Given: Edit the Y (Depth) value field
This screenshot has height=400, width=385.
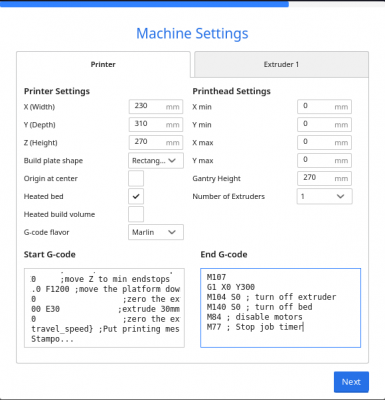Looking at the screenshot, I should click(x=156, y=124).
